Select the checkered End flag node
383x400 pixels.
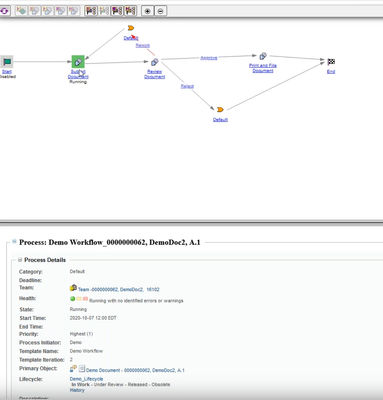[x=331, y=62]
